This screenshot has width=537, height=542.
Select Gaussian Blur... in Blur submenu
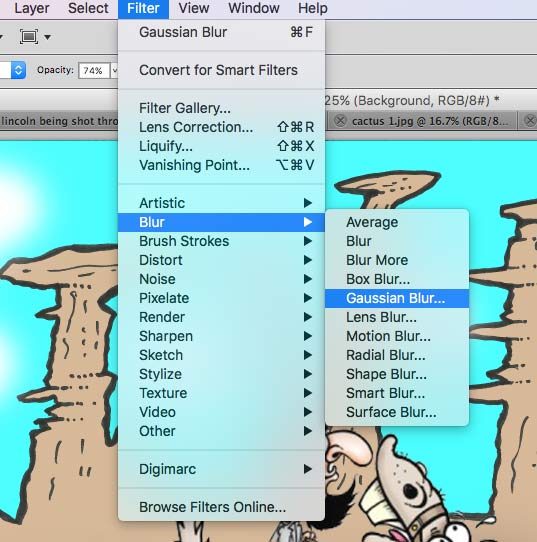click(397, 298)
